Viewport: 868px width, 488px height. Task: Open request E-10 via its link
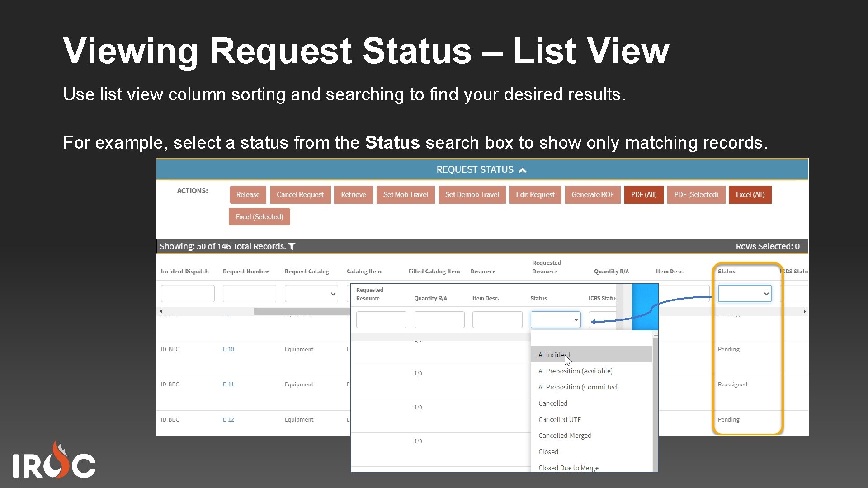point(228,349)
